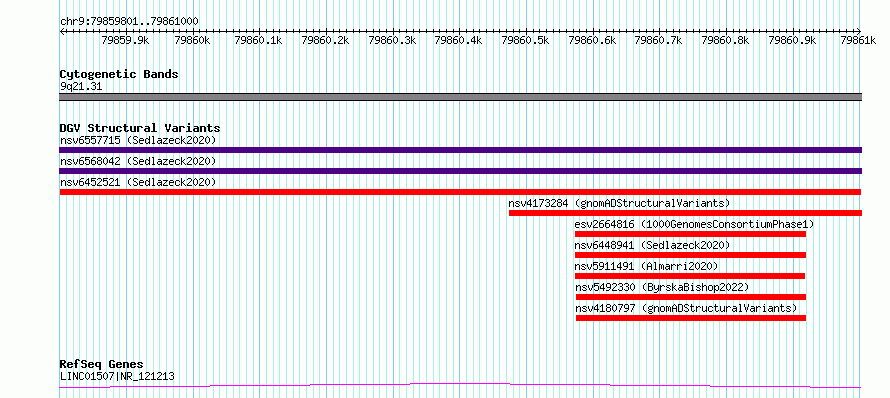Open nsv4173284 gnomADStructuralVariants label
Image resolution: width=890 pixels, height=398 pixels.
[619, 203]
